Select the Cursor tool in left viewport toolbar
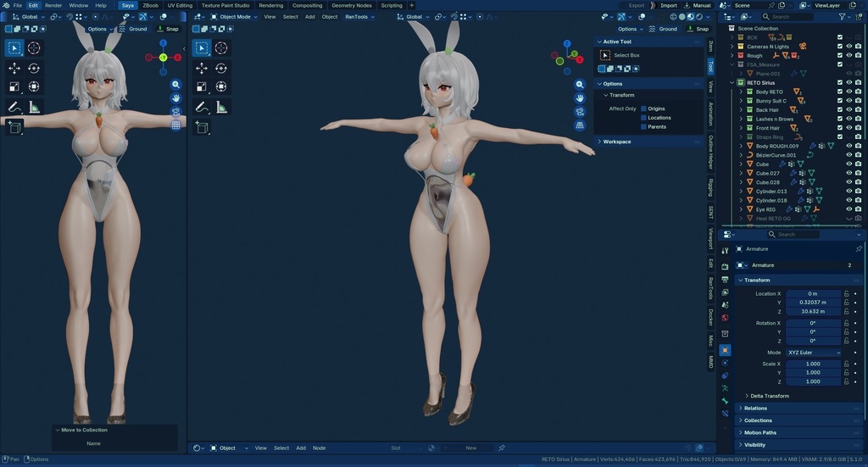The height and width of the screenshot is (467, 868). [x=34, y=48]
